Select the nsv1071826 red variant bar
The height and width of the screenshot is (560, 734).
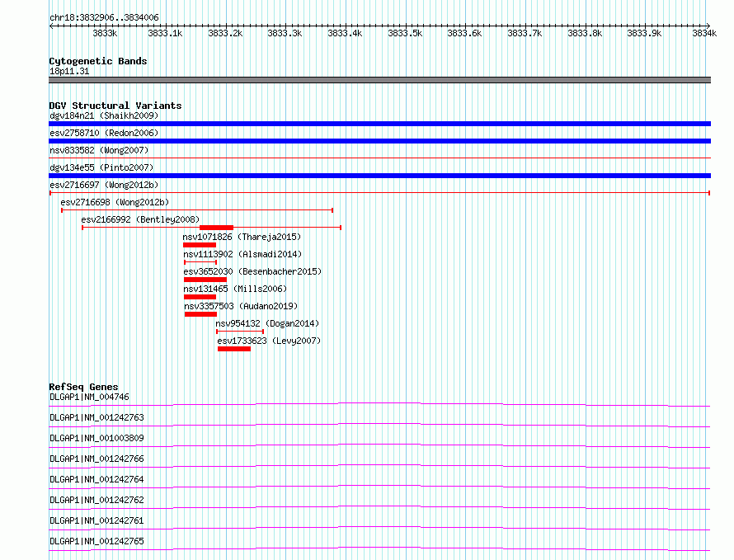click(200, 245)
